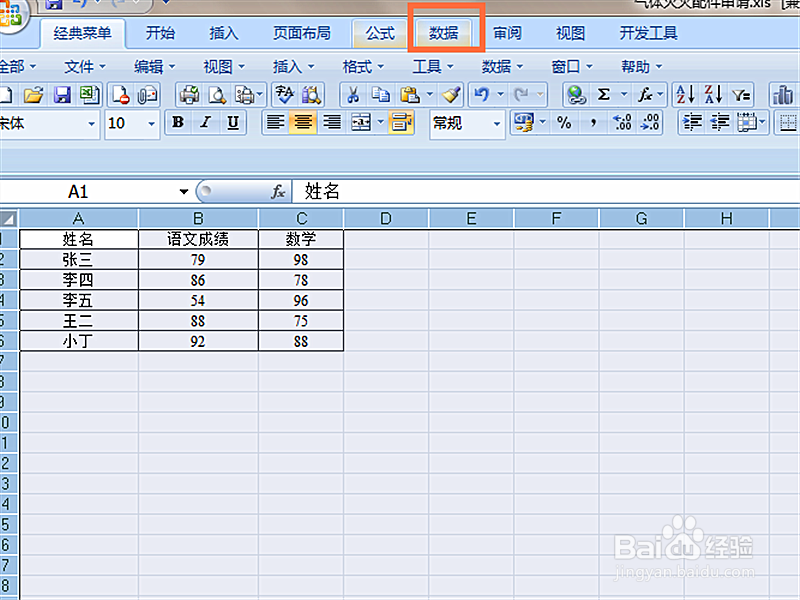Click the AutoSum Σ icon
Image resolution: width=800 pixels, height=600 pixels.
pyautogui.click(x=604, y=96)
